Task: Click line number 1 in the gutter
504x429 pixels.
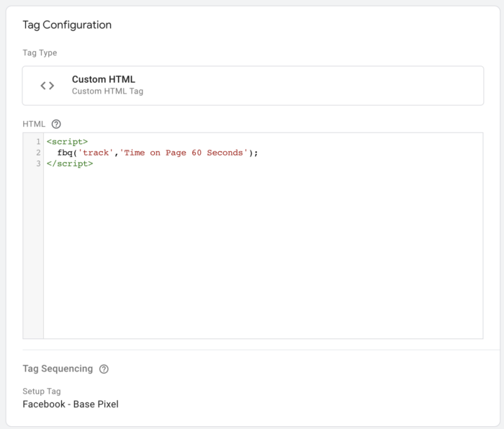Action: pos(38,142)
